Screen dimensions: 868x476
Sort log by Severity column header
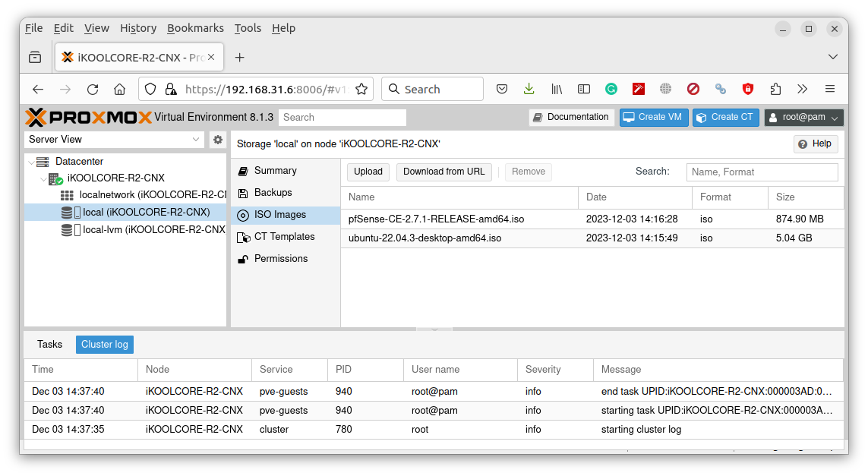[x=555, y=369]
